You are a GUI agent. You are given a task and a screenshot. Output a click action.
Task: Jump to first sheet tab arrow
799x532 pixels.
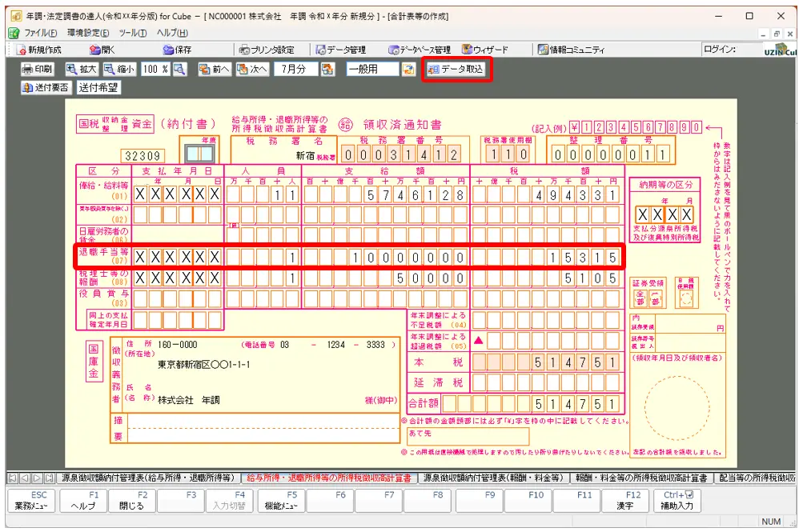click(x=12, y=478)
